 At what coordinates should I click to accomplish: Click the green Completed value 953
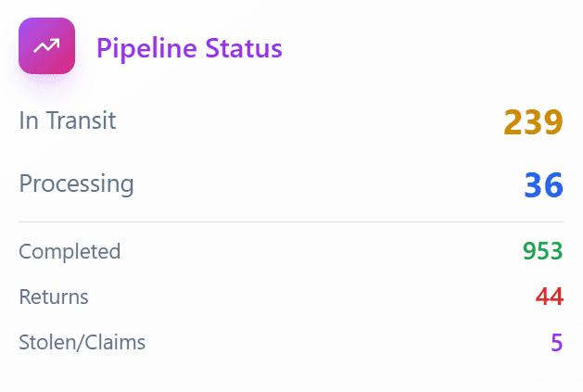click(x=542, y=251)
